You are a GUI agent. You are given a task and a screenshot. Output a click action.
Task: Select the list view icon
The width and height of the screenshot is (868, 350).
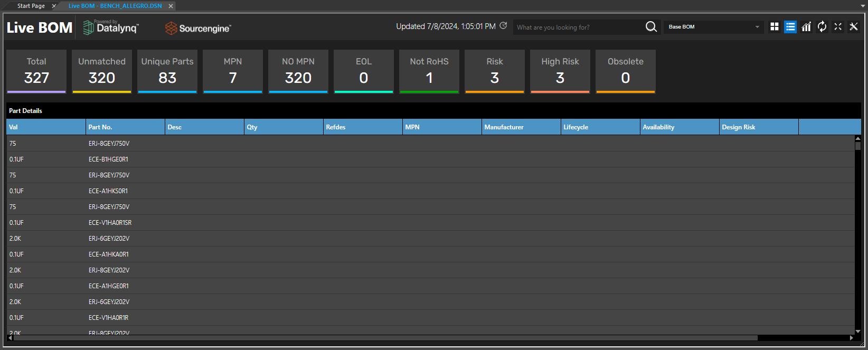[790, 27]
